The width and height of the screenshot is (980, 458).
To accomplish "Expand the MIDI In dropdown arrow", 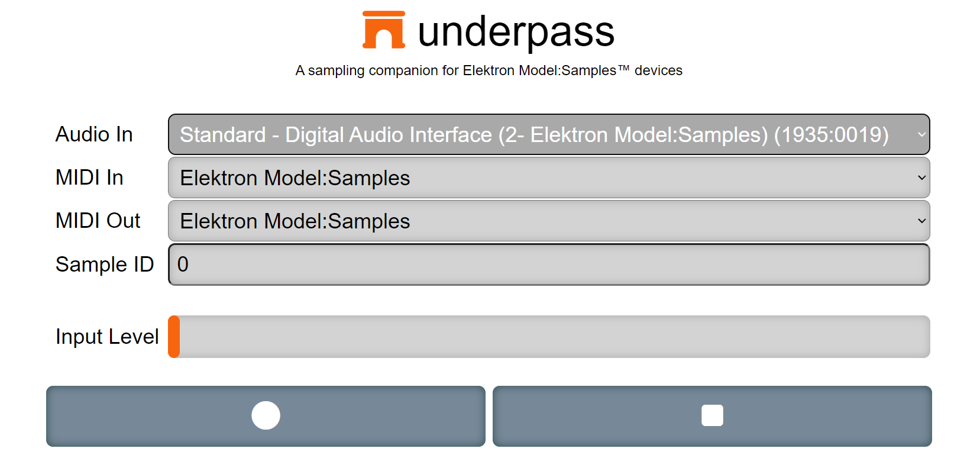I will tap(921, 178).
